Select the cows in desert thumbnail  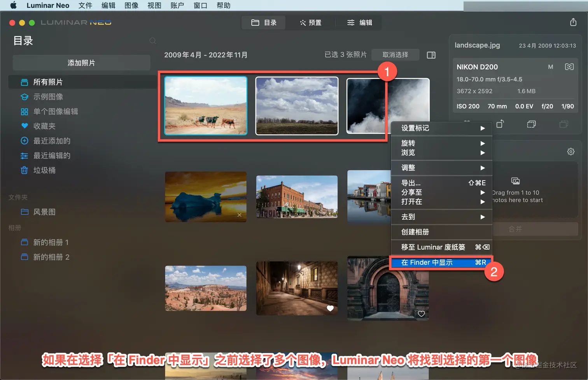pos(206,106)
